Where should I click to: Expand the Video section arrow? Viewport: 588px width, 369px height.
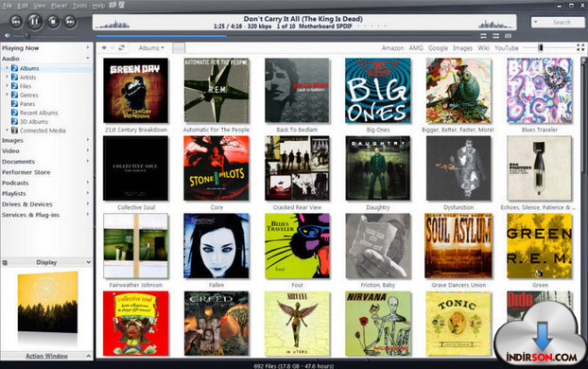click(x=88, y=150)
